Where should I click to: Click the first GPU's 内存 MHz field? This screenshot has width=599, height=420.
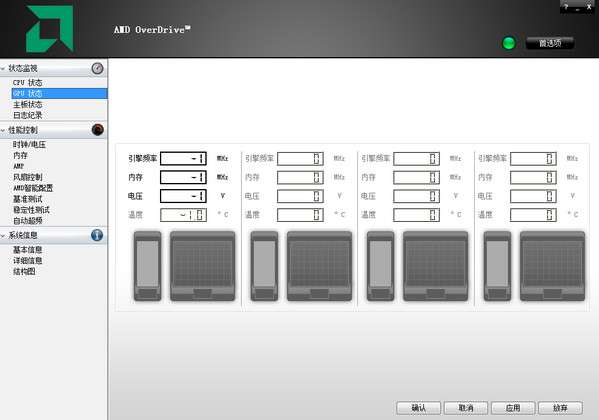coord(183,177)
